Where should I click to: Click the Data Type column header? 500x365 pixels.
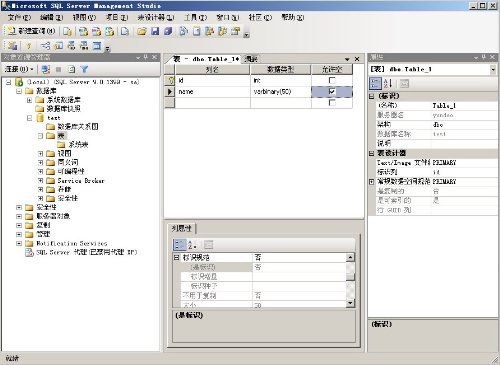pyautogui.click(x=281, y=69)
